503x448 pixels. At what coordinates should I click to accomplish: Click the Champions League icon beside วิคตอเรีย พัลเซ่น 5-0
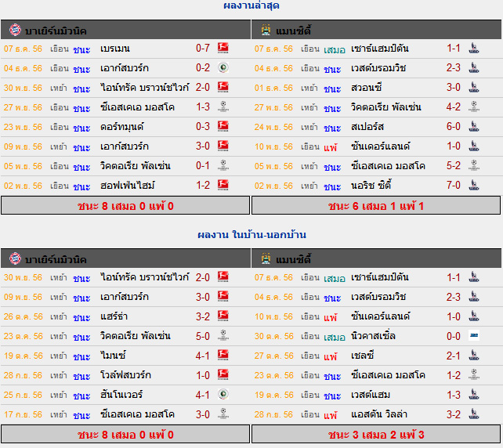tap(223, 335)
